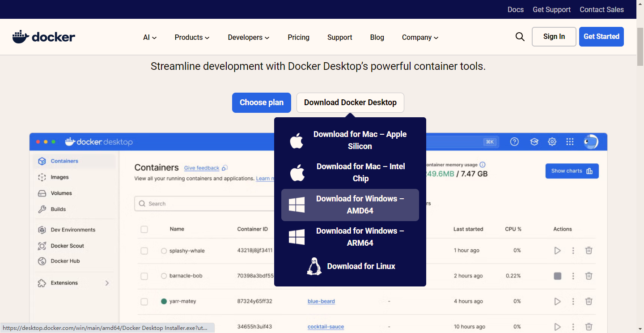This screenshot has height=333, width=644.
Task: Click the user avatar in Docker Desktop header
Action: [x=591, y=141]
